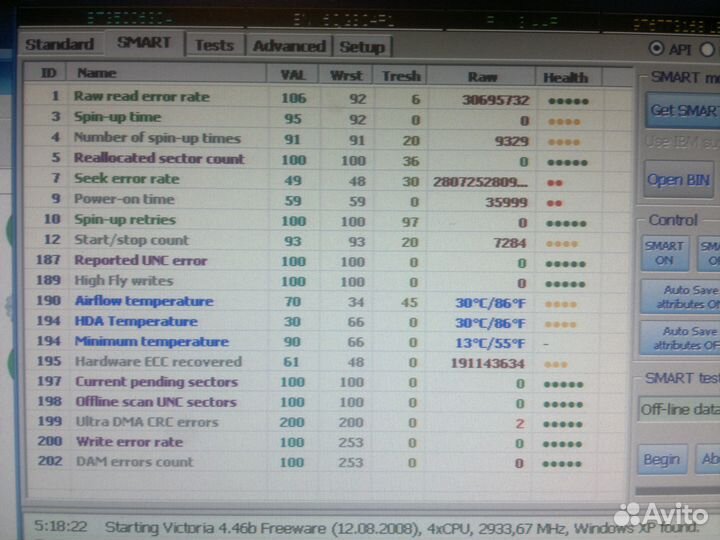
Task: Click the red health dots for Seek error rate
Action: click(x=553, y=181)
